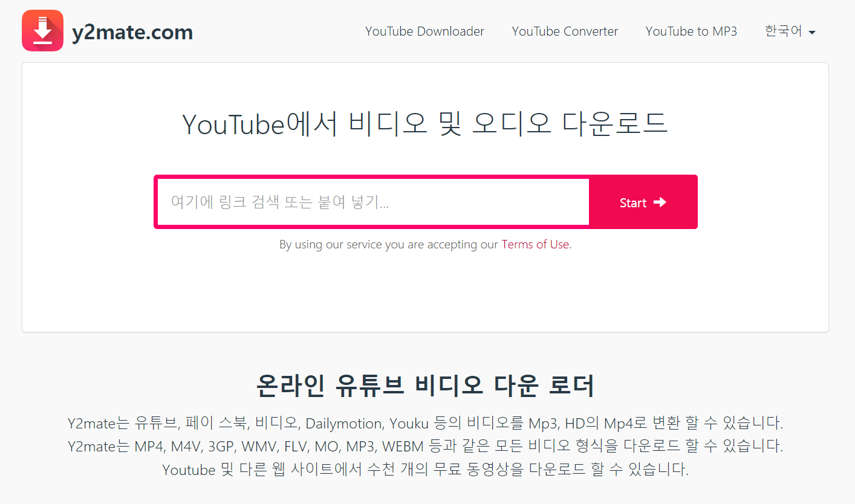The image size is (855, 504).
Task: Click inside the video link input field
Action: click(x=371, y=202)
